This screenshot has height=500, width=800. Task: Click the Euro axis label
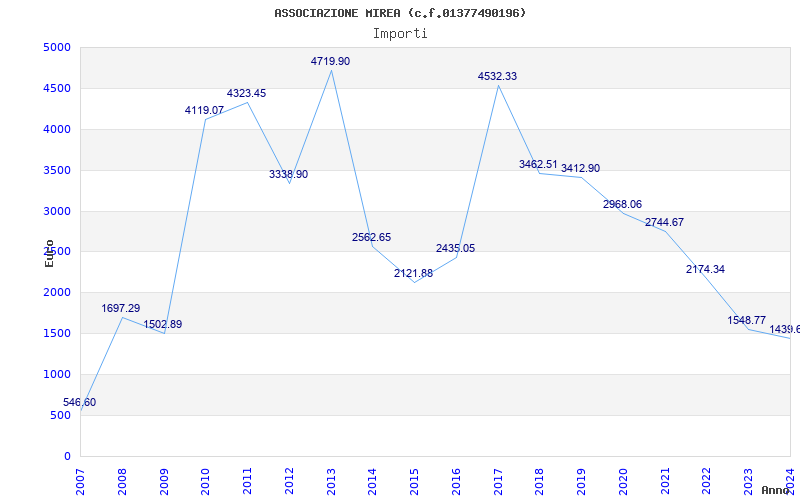tap(49, 253)
